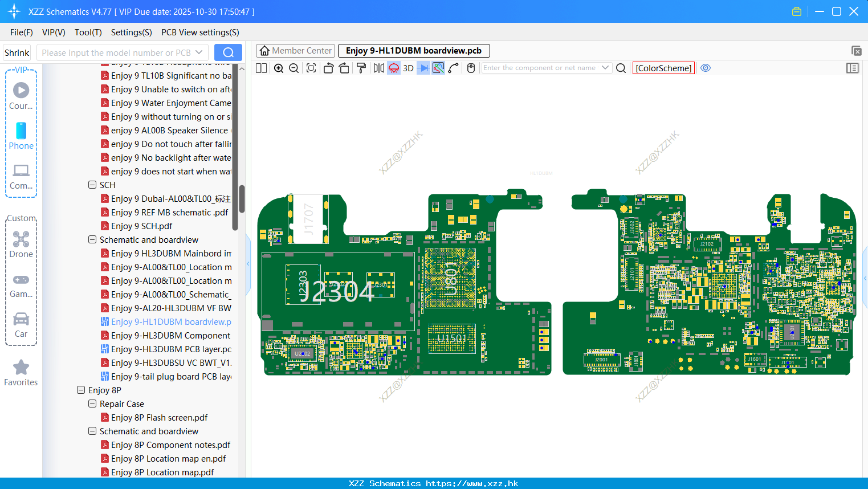868x489 pixels.
Task: Search component using the magnifier icon
Action: [621, 68]
